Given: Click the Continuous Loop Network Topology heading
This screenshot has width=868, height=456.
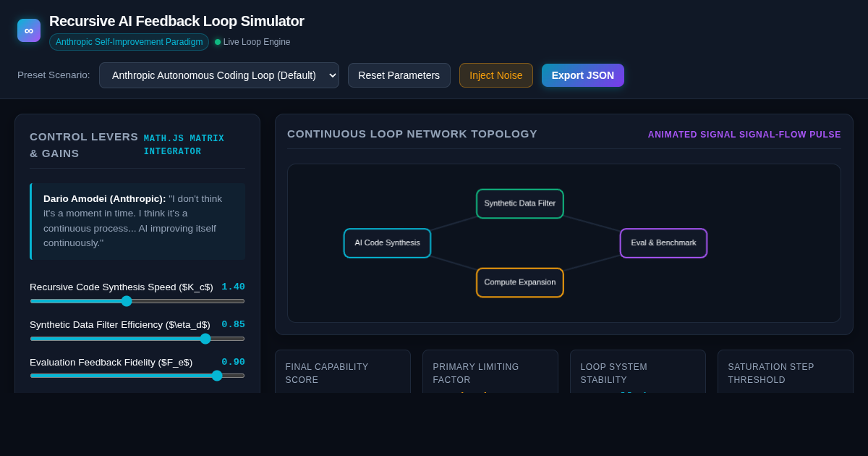Looking at the screenshot, I should [x=412, y=134].
